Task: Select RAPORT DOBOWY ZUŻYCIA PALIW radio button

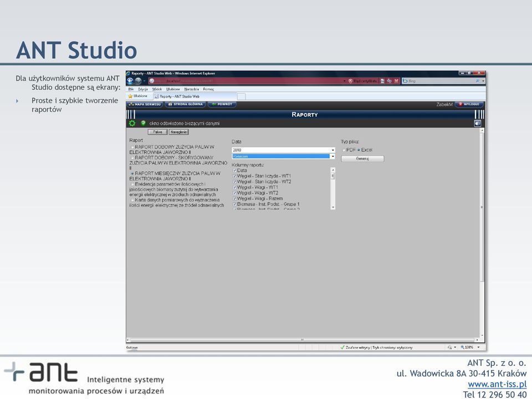Action: [x=132, y=147]
